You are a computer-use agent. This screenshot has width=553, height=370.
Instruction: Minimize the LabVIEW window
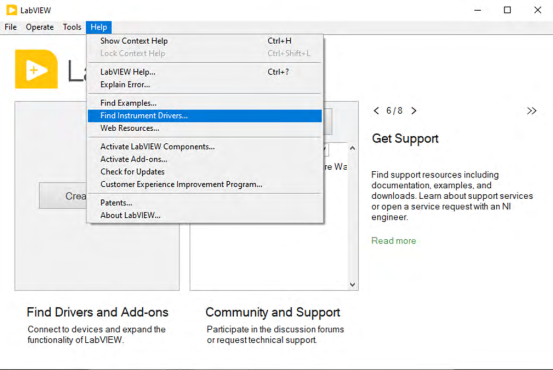tap(478, 10)
